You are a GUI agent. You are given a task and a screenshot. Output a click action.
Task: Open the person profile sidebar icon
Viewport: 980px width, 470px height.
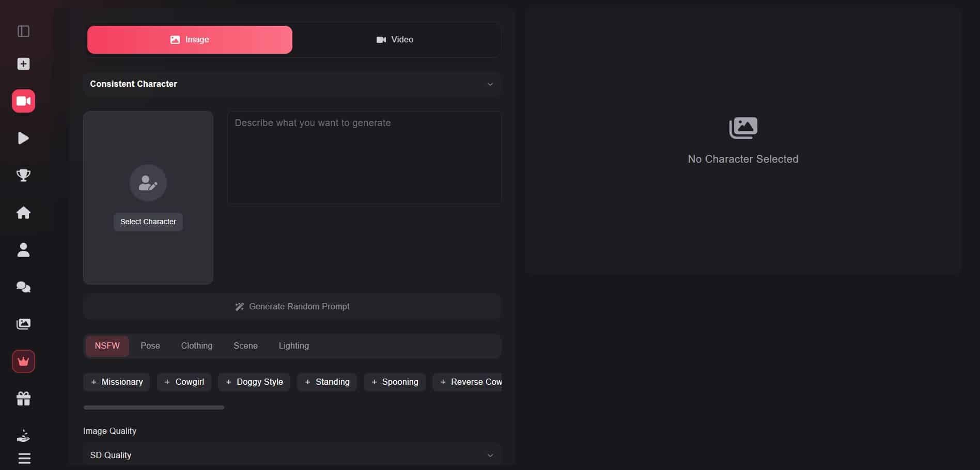pyautogui.click(x=23, y=249)
